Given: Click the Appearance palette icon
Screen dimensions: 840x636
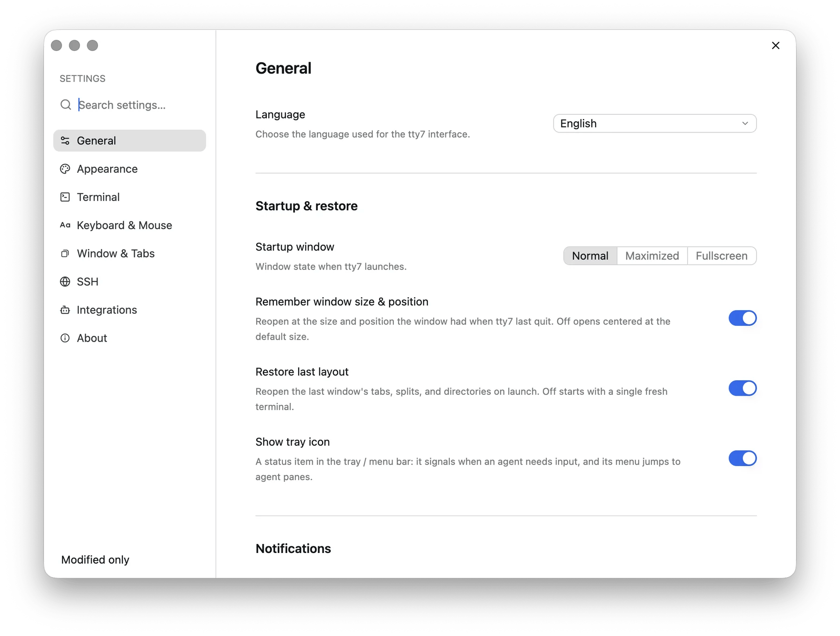Looking at the screenshot, I should point(65,169).
